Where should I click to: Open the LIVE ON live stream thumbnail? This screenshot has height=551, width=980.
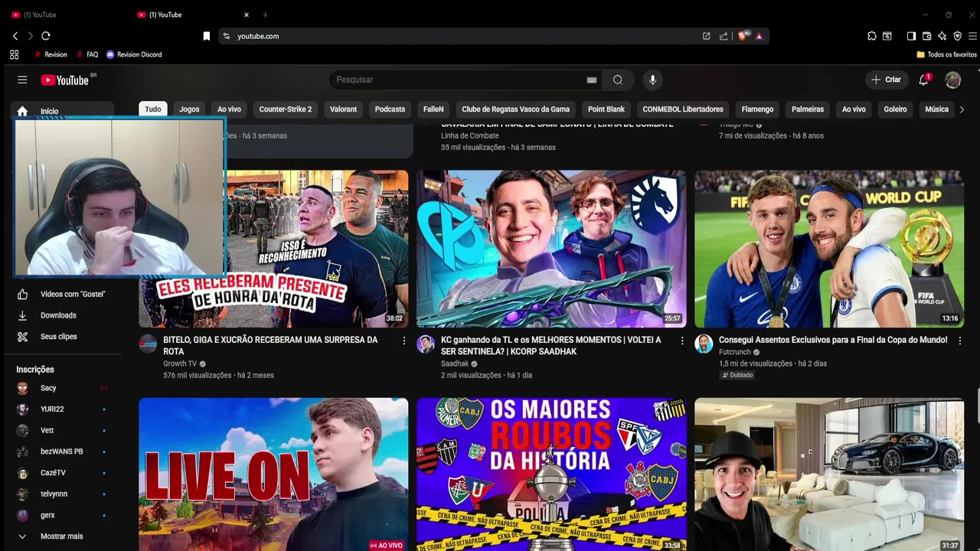click(273, 474)
